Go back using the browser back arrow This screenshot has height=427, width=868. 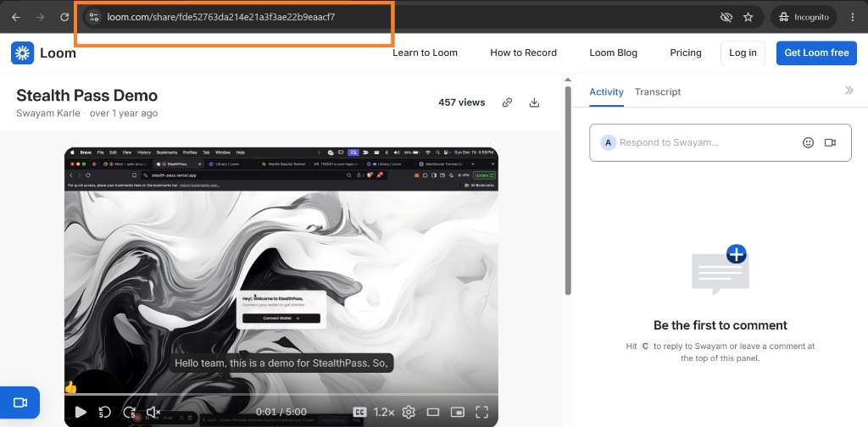pos(16,17)
